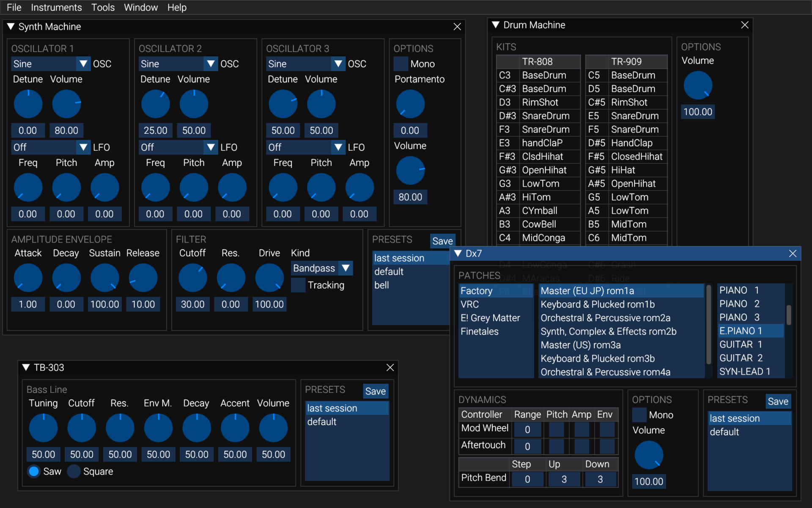Screen dimensions: 812x508
Task: Enable Mono in Synth Machine options
Action: 401,64
